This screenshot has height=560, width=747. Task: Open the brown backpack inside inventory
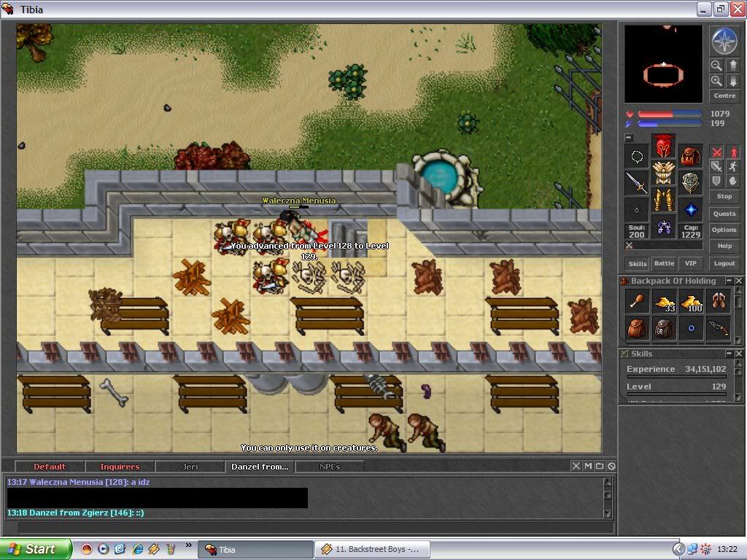[637, 329]
